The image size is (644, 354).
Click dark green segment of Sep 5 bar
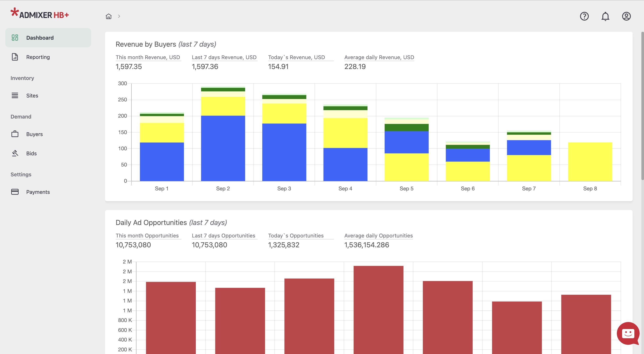click(407, 127)
